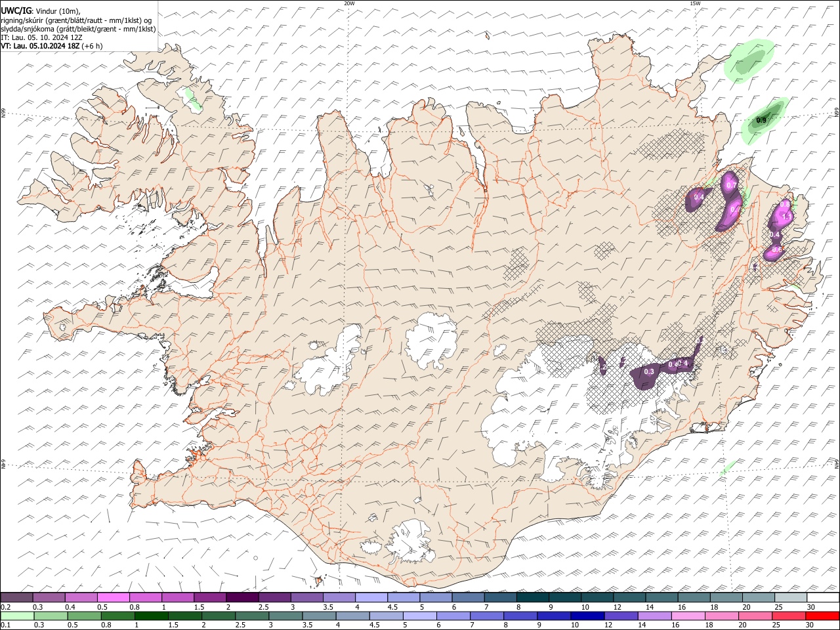This screenshot has width=840, height=630.
Task: Select the deep blue 10 swatch in the rain scale
Action: [587, 616]
